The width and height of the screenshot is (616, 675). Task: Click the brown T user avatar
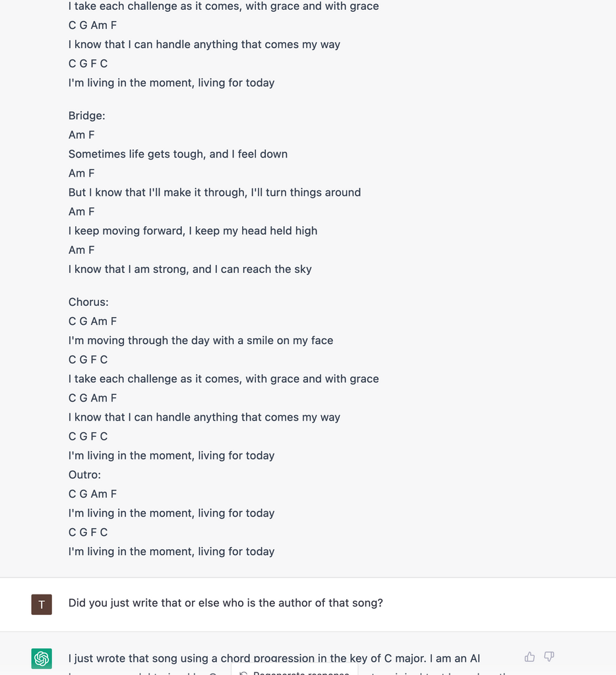(x=42, y=604)
